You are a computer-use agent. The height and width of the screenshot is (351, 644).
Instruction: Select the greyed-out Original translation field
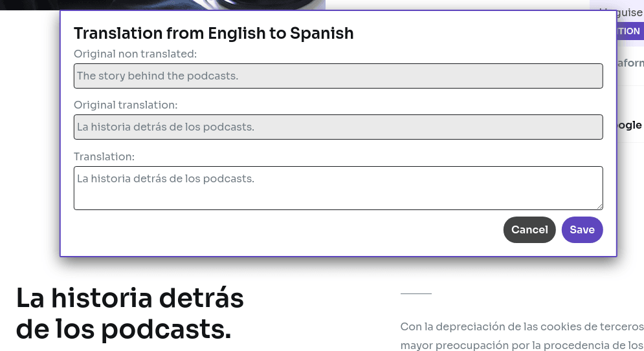click(338, 127)
